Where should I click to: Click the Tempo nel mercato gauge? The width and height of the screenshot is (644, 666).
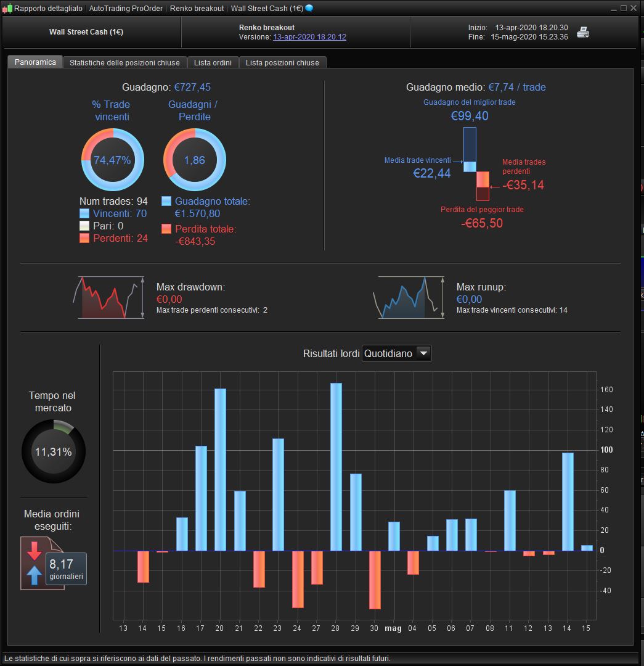click(x=54, y=451)
